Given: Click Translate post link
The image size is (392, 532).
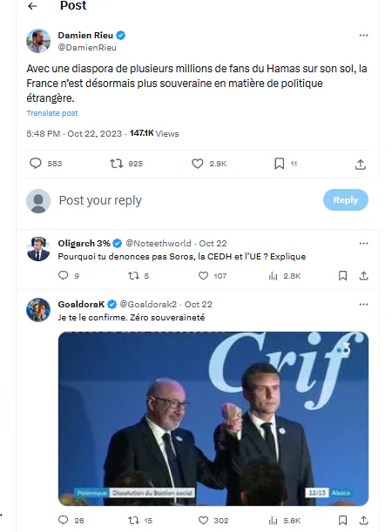Looking at the screenshot, I should 52,113.
